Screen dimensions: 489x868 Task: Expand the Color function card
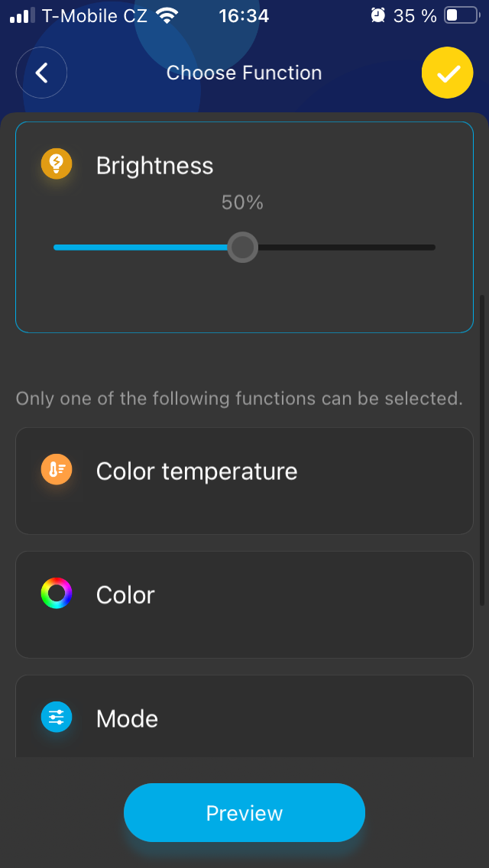[244, 604]
